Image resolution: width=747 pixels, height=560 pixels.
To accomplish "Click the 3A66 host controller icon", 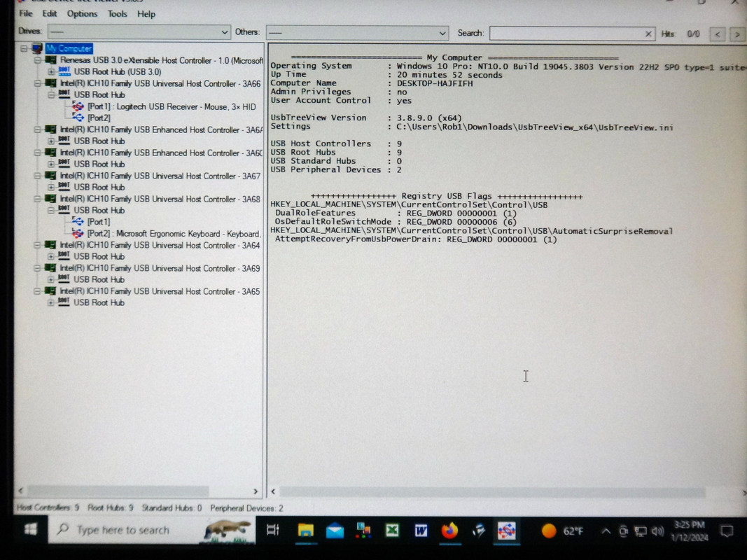I will pyautogui.click(x=50, y=83).
